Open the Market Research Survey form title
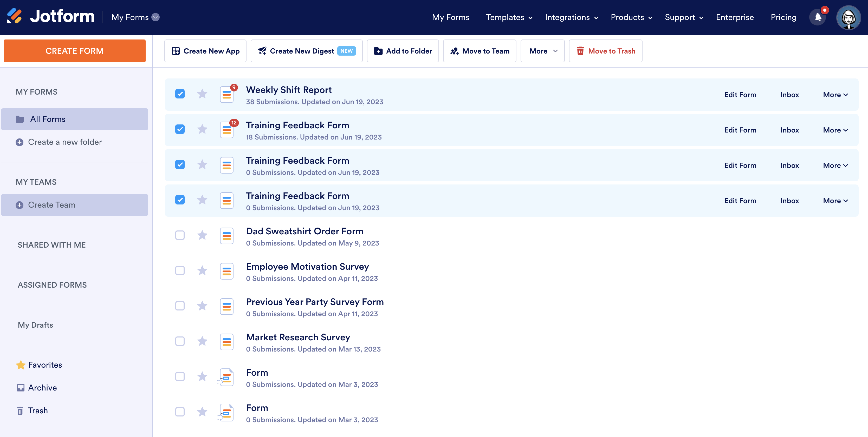Screen dimensions: 868x437 298,337
